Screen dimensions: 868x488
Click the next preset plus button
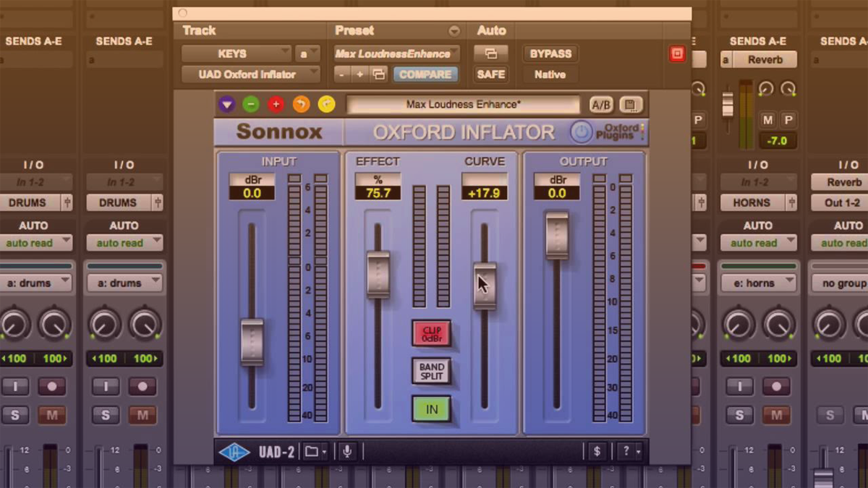(359, 74)
